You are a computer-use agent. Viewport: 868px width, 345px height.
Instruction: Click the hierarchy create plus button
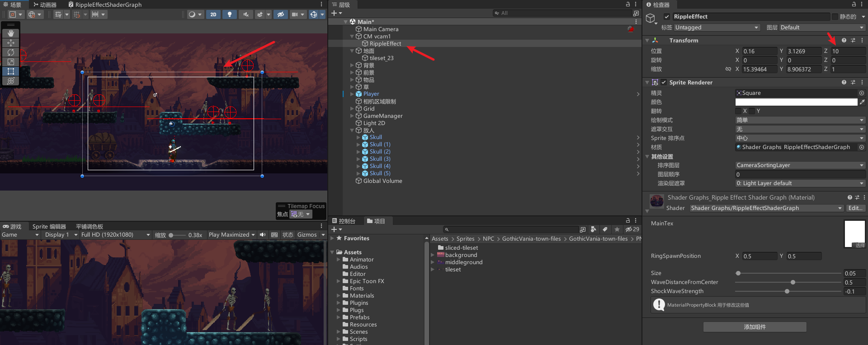coord(336,14)
